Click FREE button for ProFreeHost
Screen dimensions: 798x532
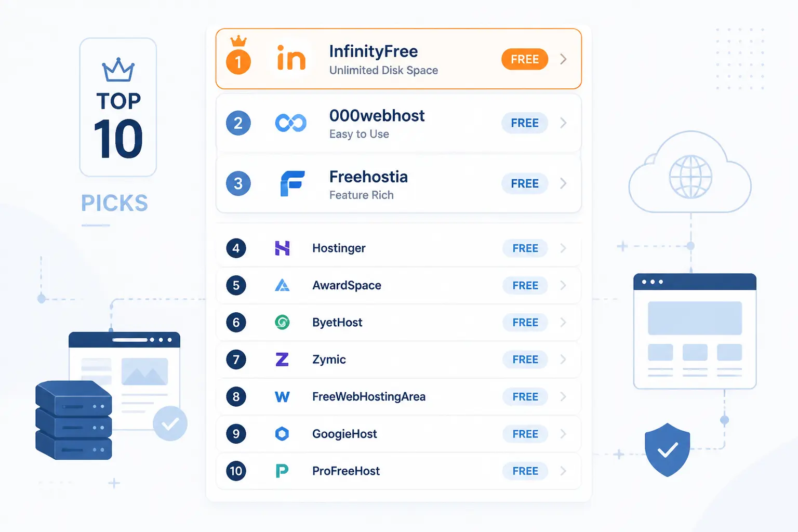click(x=525, y=471)
